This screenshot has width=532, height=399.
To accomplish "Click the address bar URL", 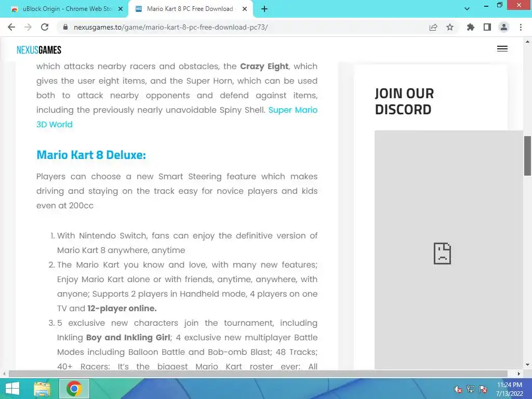I will click(170, 27).
